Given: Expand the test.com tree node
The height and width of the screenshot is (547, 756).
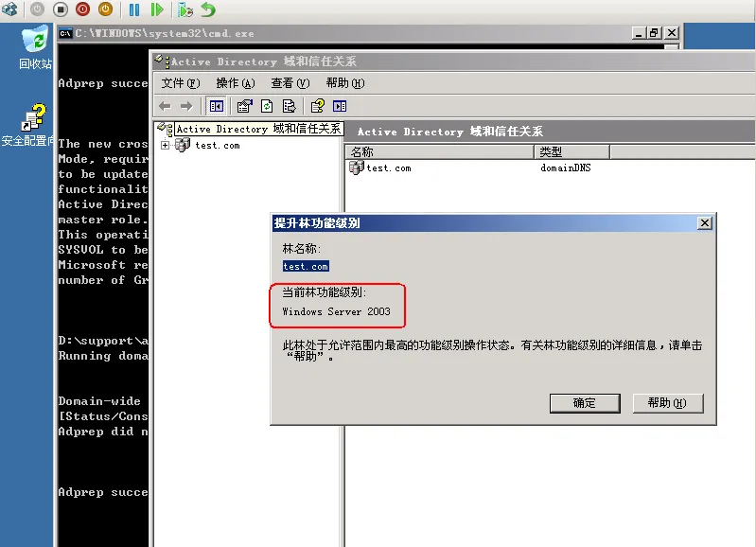Looking at the screenshot, I should (165, 145).
